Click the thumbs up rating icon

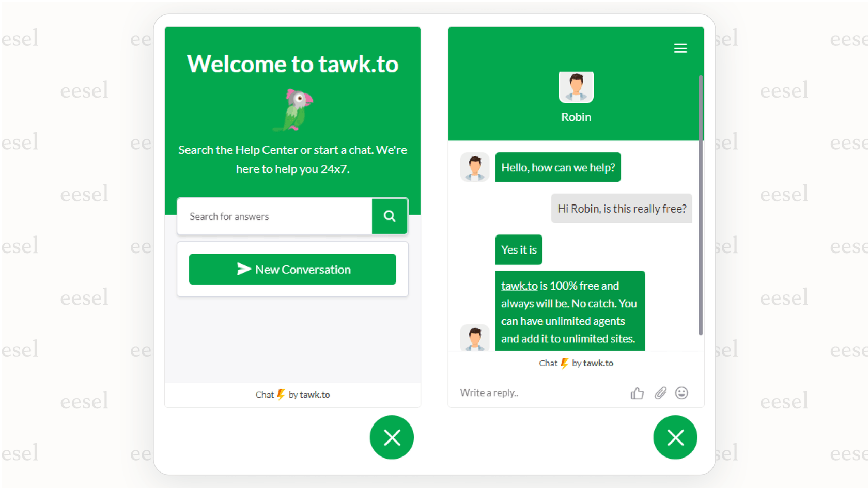pos(637,393)
